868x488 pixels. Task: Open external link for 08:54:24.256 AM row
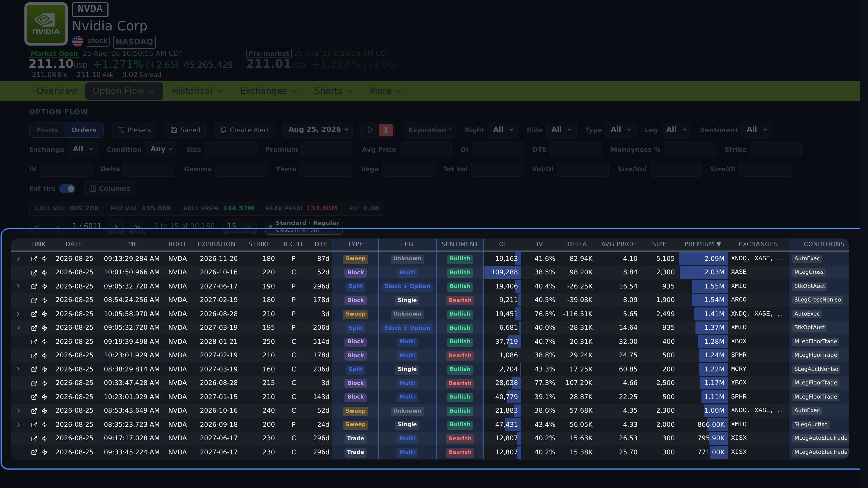click(x=34, y=300)
